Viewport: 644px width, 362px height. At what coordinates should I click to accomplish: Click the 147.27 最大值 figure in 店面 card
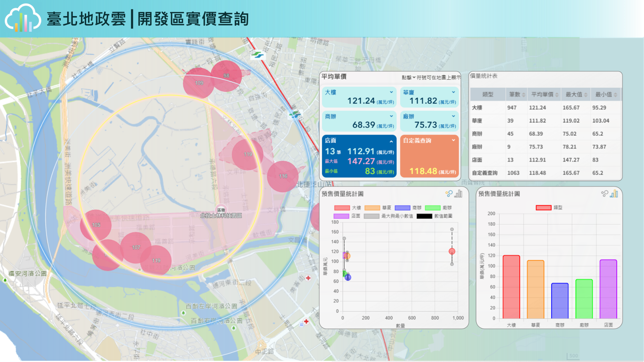[361, 161]
